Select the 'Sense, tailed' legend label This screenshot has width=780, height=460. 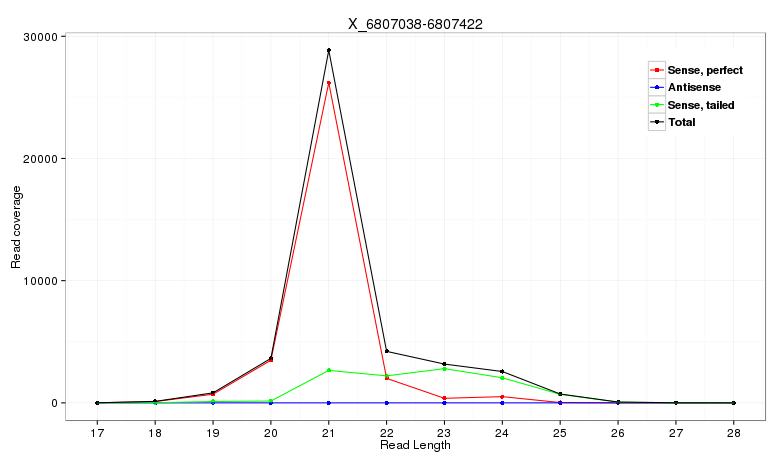point(701,105)
